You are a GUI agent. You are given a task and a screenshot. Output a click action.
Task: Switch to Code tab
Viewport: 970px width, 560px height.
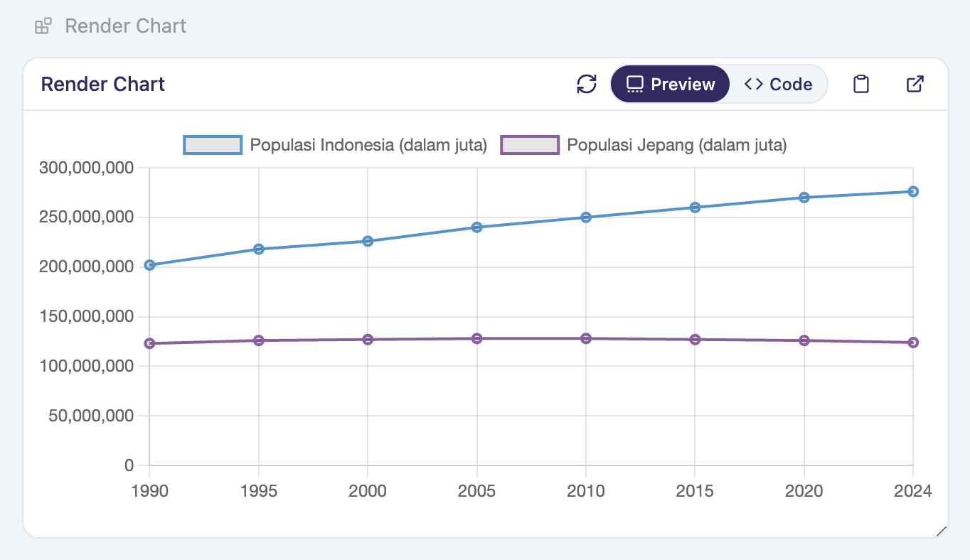[779, 84]
